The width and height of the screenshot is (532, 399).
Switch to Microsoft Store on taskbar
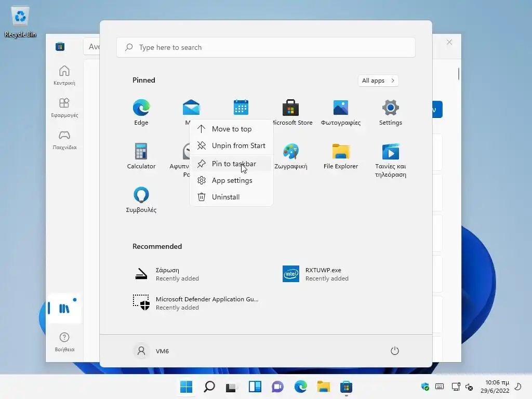(347, 387)
